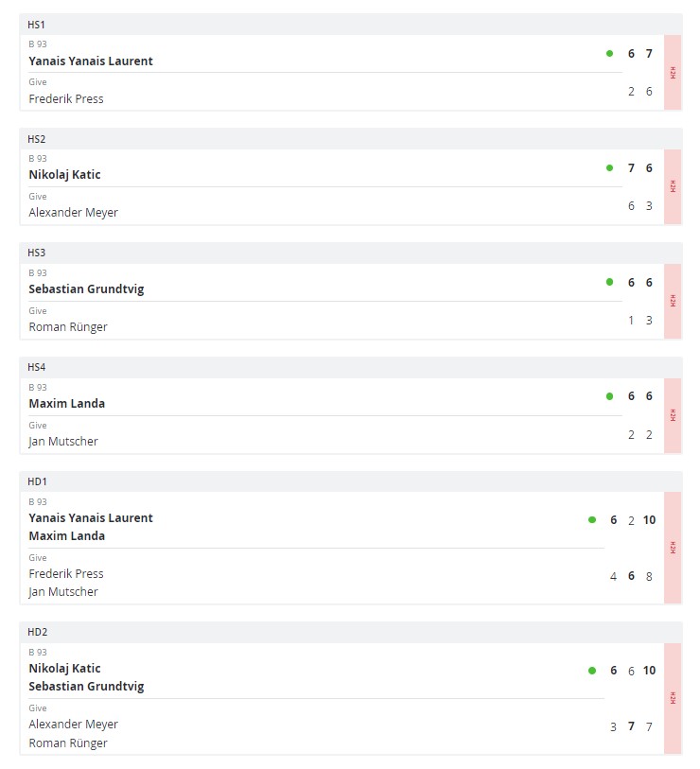This screenshot has height=769, width=700.
Task: Open Jan Mutscher profile in HS4
Action: (x=63, y=441)
